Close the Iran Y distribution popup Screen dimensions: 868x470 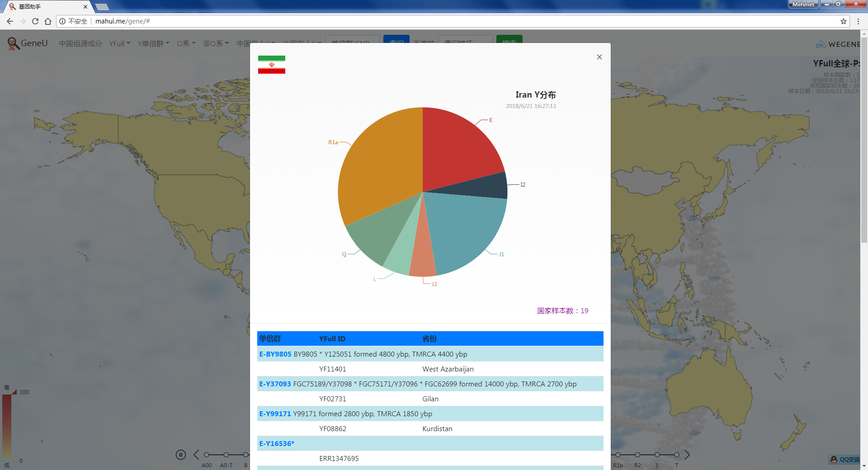tap(599, 57)
